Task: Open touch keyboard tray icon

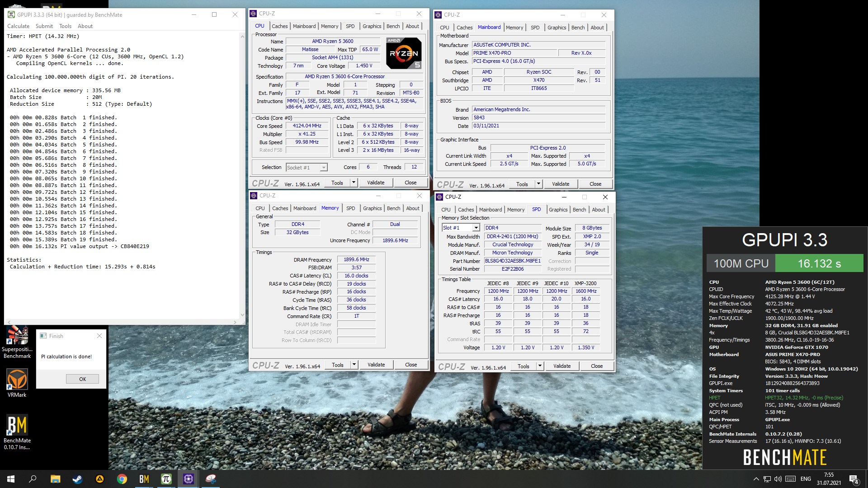Action: tap(790, 479)
